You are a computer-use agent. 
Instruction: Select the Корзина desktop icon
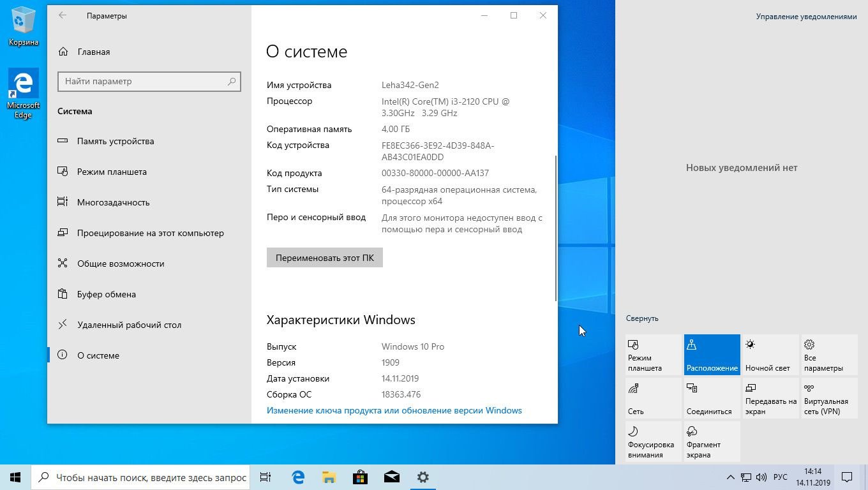[x=24, y=27]
